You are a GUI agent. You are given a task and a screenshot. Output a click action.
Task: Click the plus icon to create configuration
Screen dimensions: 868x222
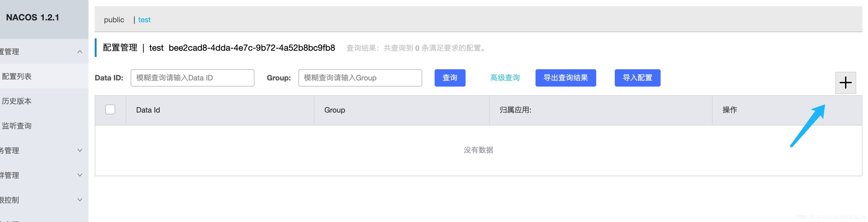pyautogui.click(x=845, y=83)
